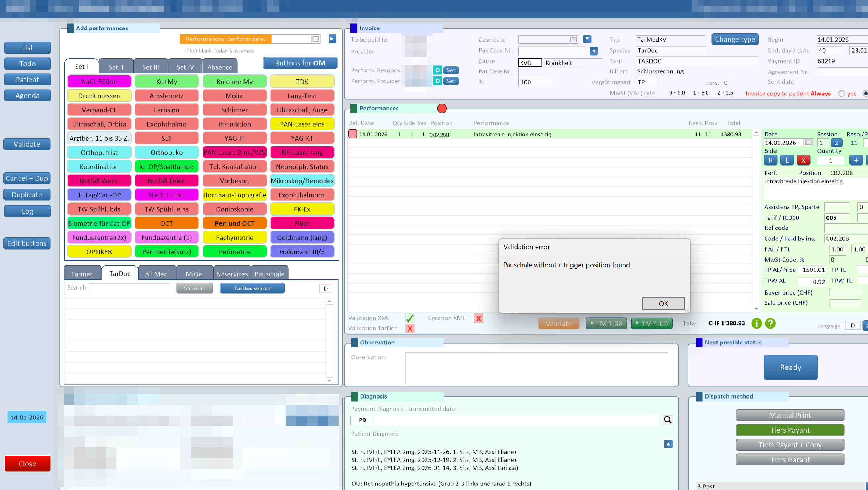Click the blue plus quantity button
The width and height of the screenshot is (868, 490).
point(856,160)
